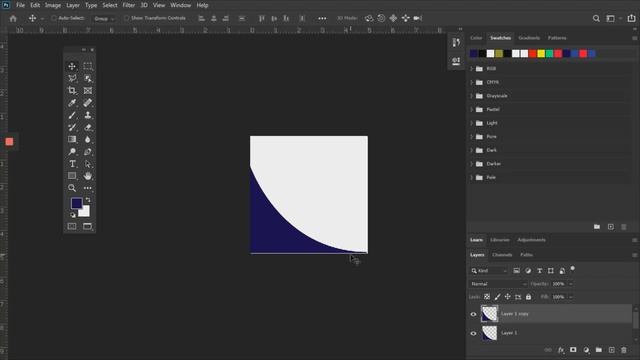The height and width of the screenshot is (360, 640).
Task: Select the Rectangular Marquee tool
Action: 88,66
